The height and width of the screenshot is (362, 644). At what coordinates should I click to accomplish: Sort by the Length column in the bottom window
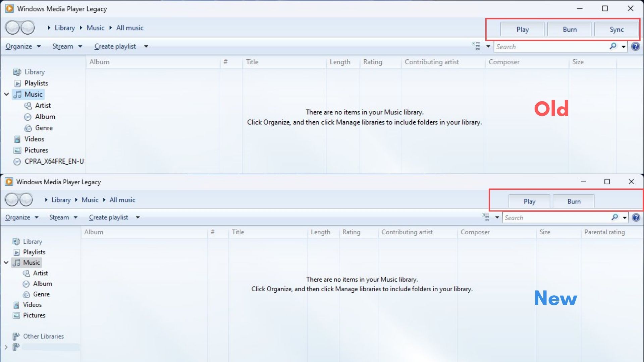click(323, 232)
